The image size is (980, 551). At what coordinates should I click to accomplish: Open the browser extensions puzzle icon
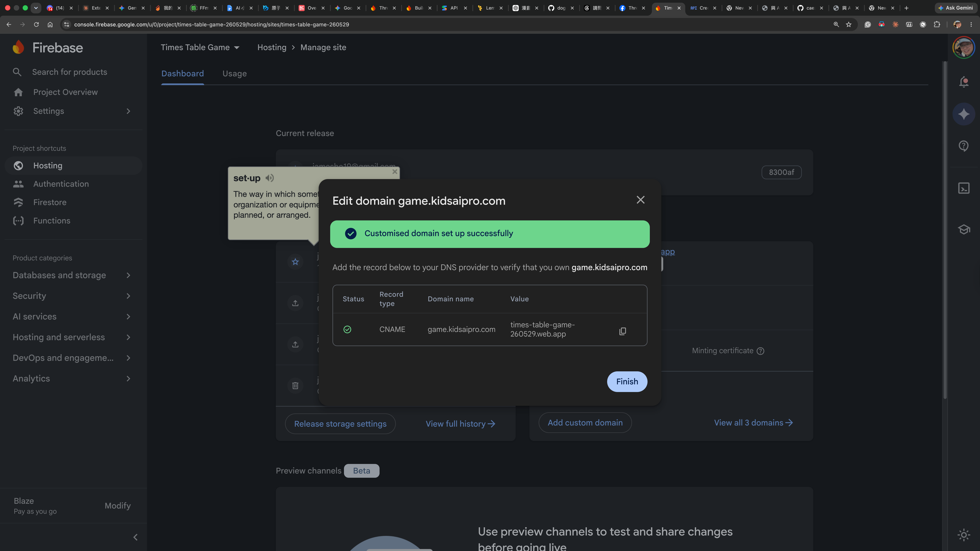pyautogui.click(x=937, y=24)
